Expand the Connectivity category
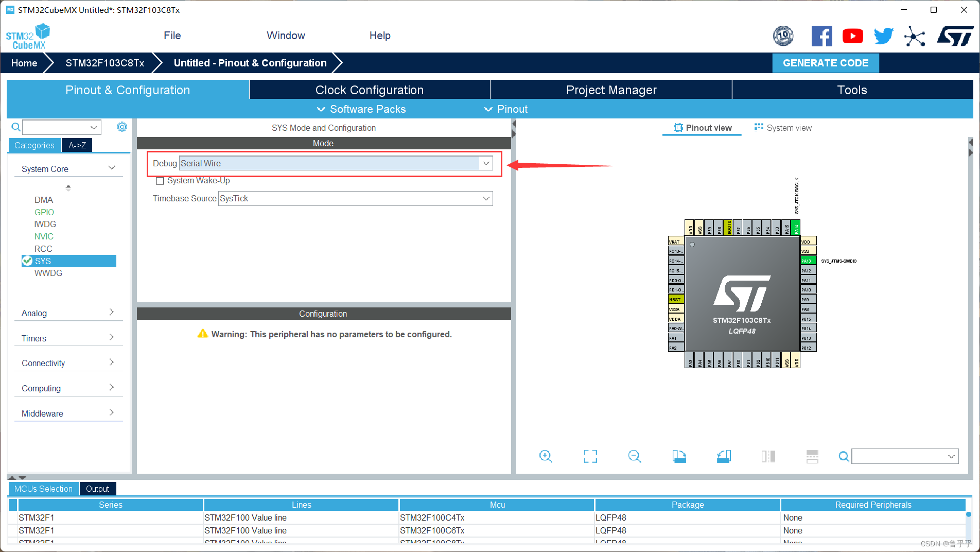The height and width of the screenshot is (552, 980). click(x=68, y=363)
